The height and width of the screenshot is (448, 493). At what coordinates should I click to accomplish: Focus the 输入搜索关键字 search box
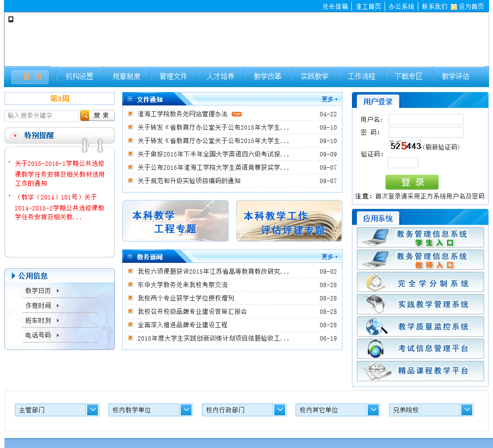[x=42, y=116]
